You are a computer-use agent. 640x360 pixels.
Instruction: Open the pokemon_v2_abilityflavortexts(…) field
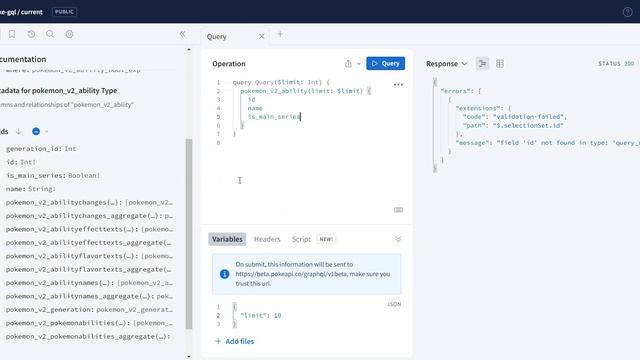click(x=89, y=256)
